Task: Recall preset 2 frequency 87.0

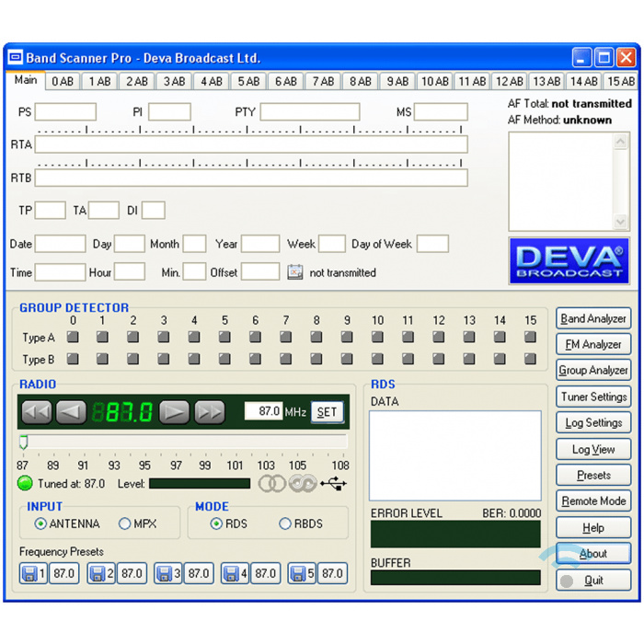Action: click(x=131, y=573)
